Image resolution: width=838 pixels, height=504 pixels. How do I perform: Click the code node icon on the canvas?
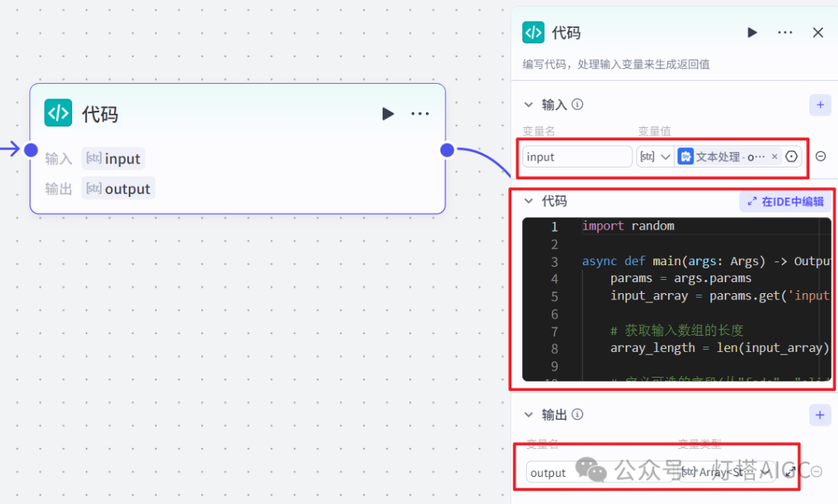[x=58, y=112]
